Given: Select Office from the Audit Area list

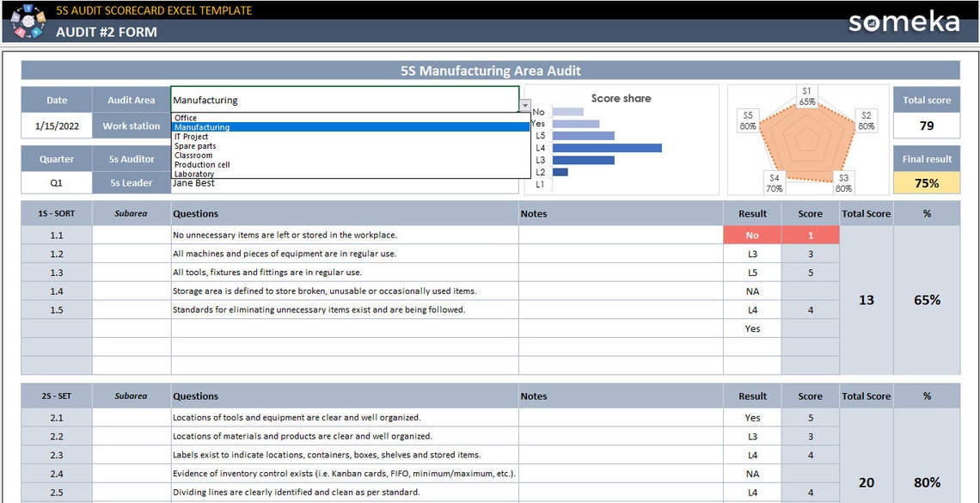Looking at the screenshot, I should (185, 117).
